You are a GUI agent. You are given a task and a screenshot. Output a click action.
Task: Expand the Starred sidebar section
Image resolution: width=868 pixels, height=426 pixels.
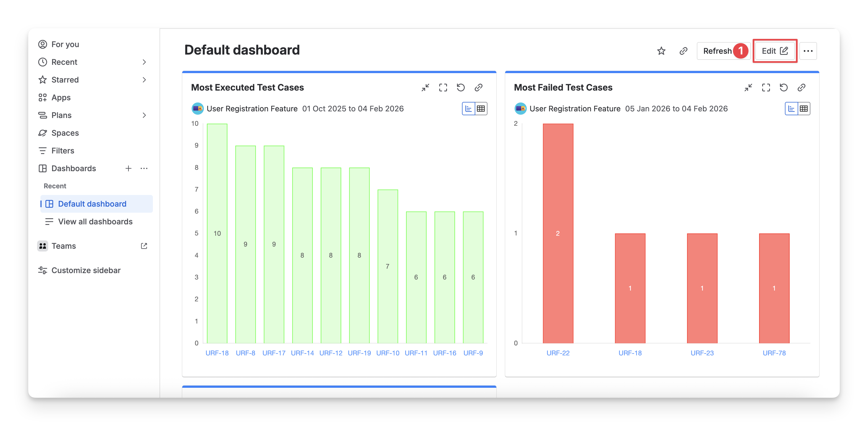(x=144, y=80)
